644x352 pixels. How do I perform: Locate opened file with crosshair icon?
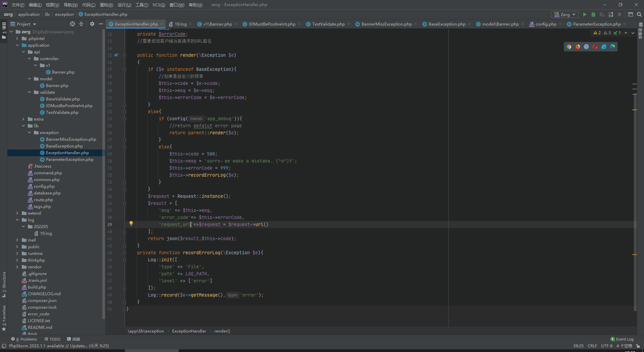click(x=72, y=24)
